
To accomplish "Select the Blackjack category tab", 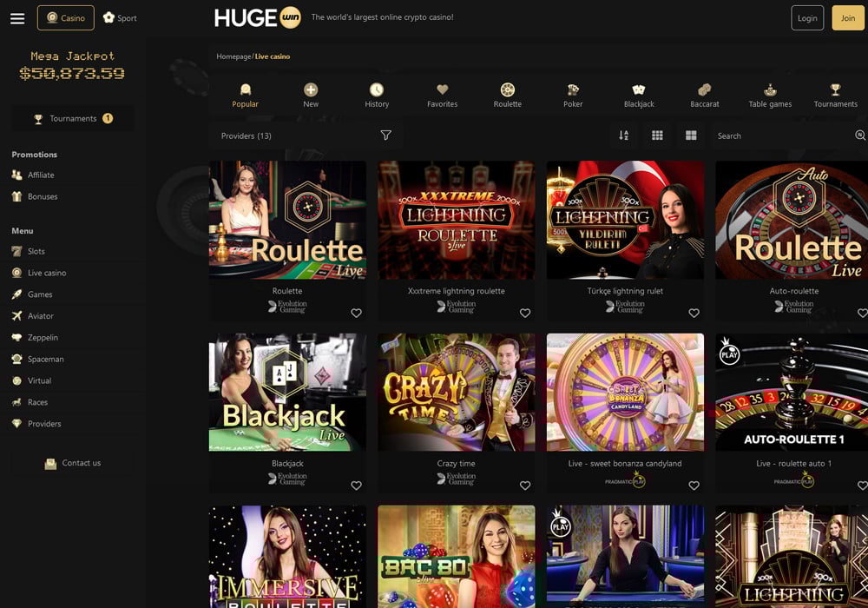I will pyautogui.click(x=639, y=96).
